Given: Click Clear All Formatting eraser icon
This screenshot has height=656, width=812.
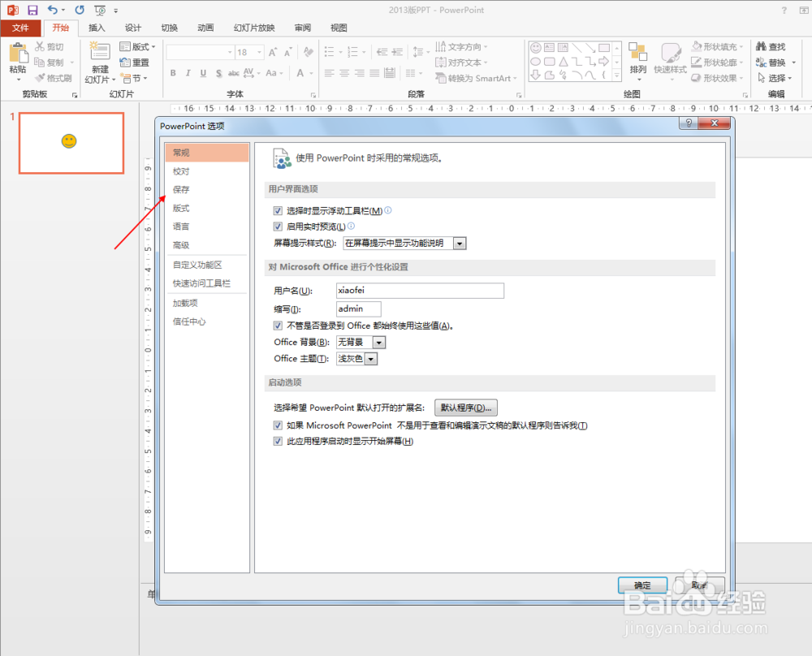Looking at the screenshot, I should click(x=309, y=52).
